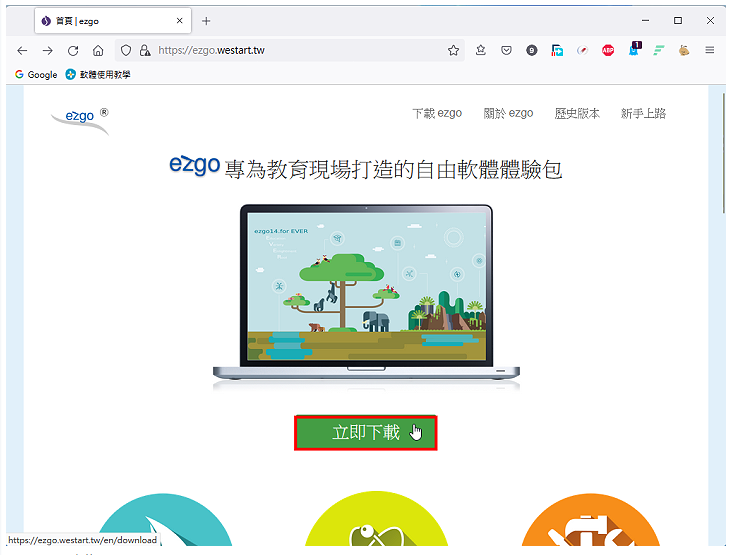Image resolution: width=746 pixels, height=555 pixels.
Task: Open the bookmarks star tray icon
Action: pyautogui.click(x=481, y=50)
